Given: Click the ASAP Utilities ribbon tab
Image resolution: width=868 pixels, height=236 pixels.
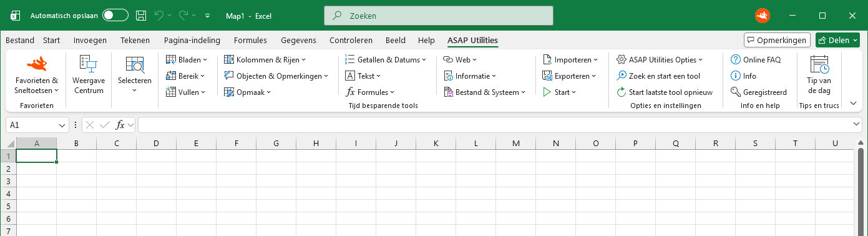Looking at the screenshot, I should 472,40.
